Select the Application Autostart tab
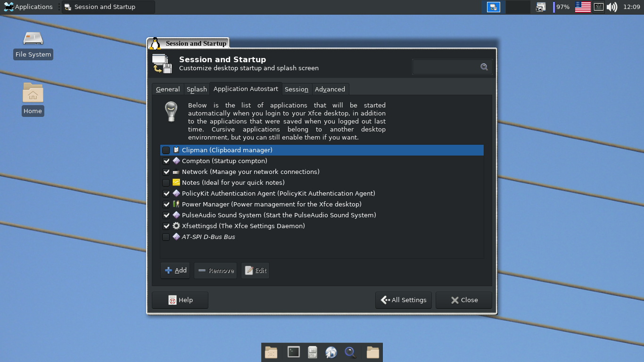 coord(246,89)
